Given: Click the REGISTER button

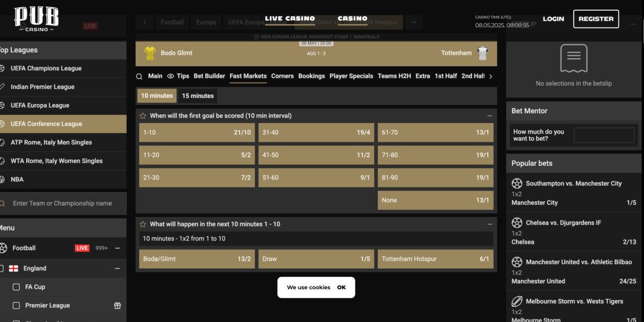Looking at the screenshot, I should point(596,19).
